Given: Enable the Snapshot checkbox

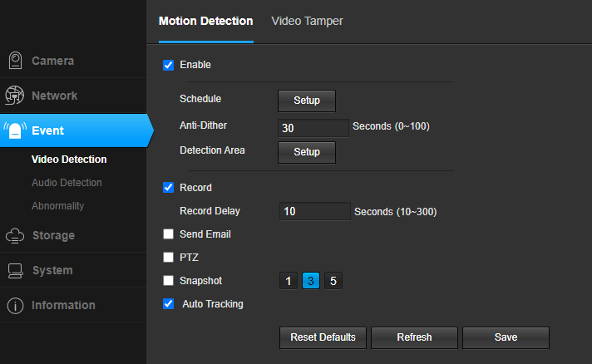Looking at the screenshot, I should [169, 281].
